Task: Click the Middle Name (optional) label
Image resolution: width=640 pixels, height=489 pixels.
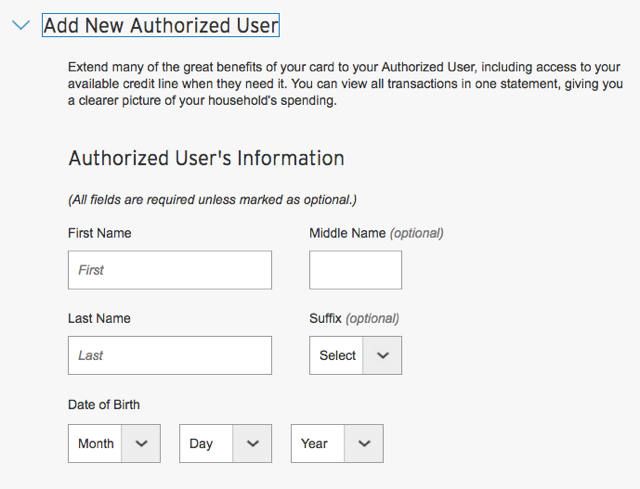Action: [x=376, y=233]
